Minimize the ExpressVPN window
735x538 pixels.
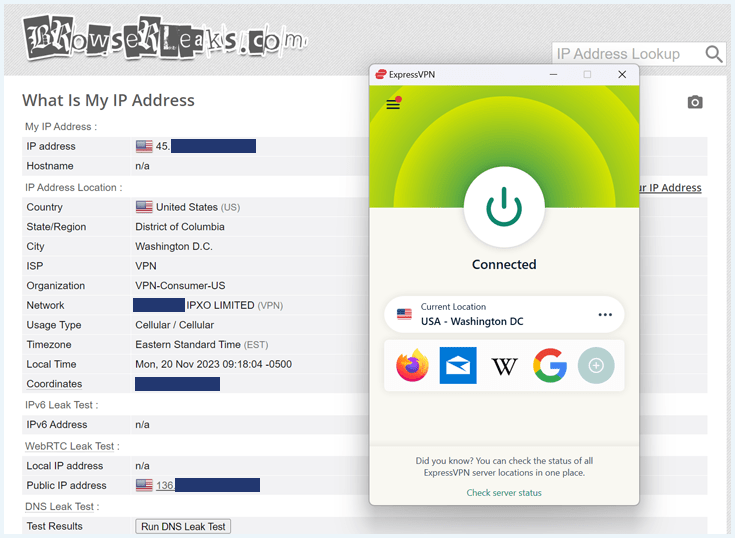(x=554, y=75)
